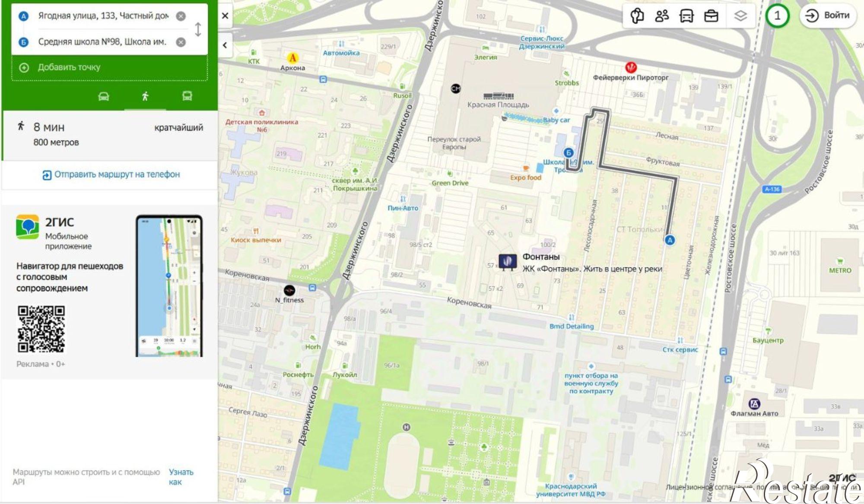Click the A-136 highway badge

(x=772, y=189)
